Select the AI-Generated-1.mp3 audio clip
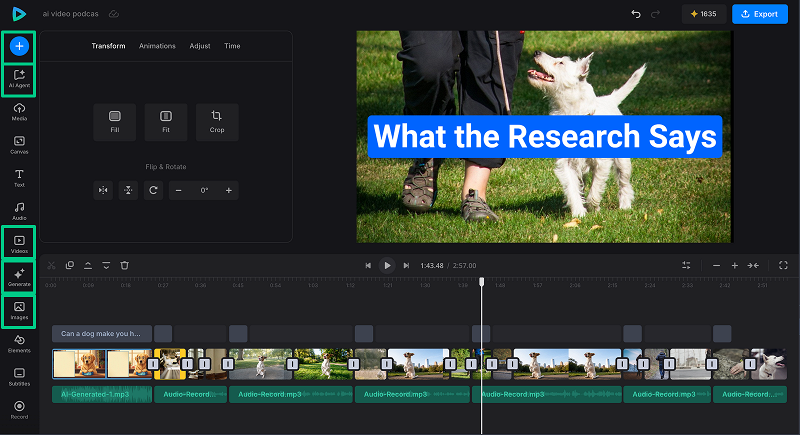Screen dimensions: 800x435 (102, 394)
